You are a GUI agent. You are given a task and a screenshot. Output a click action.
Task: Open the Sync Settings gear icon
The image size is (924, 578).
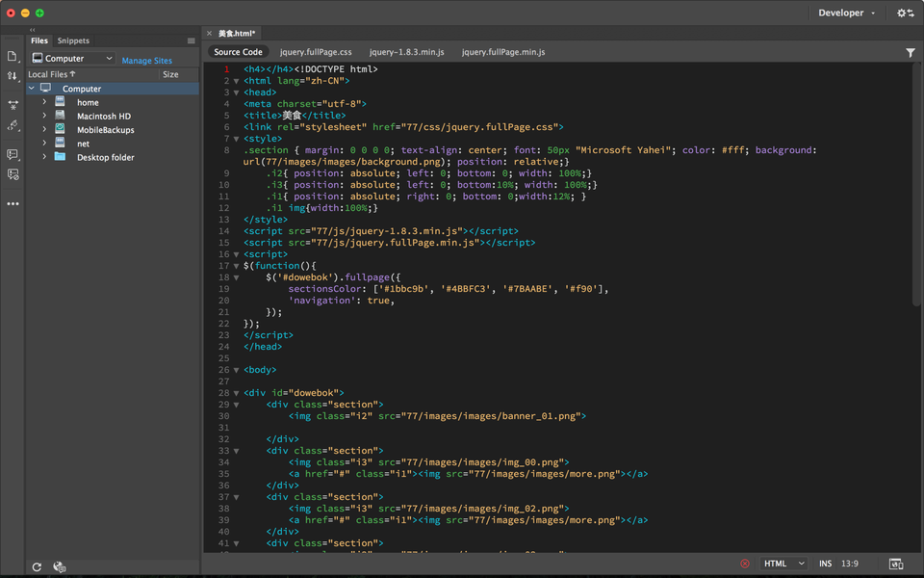click(x=905, y=13)
